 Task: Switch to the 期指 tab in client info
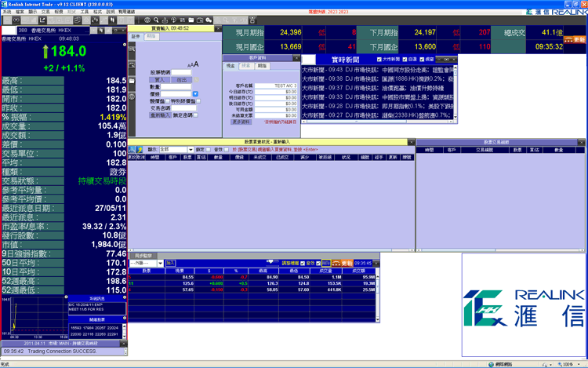263,66
